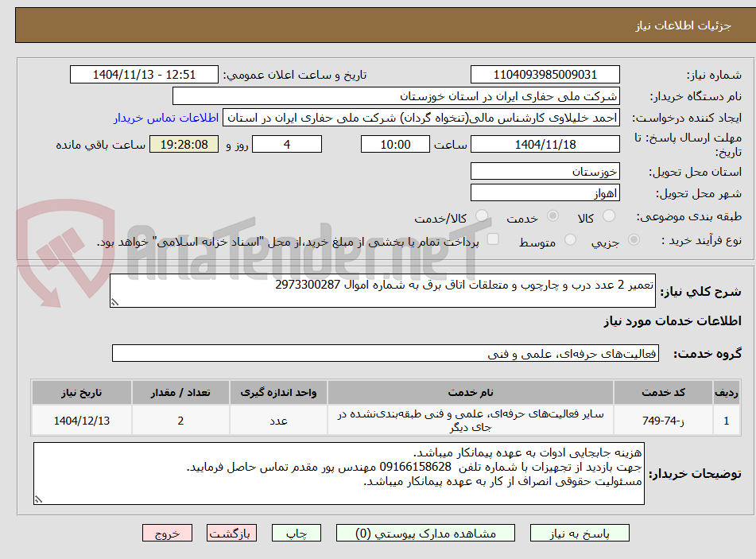Select the متوسط purchase type radio
The width and height of the screenshot is (756, 559).
point(570,239)
